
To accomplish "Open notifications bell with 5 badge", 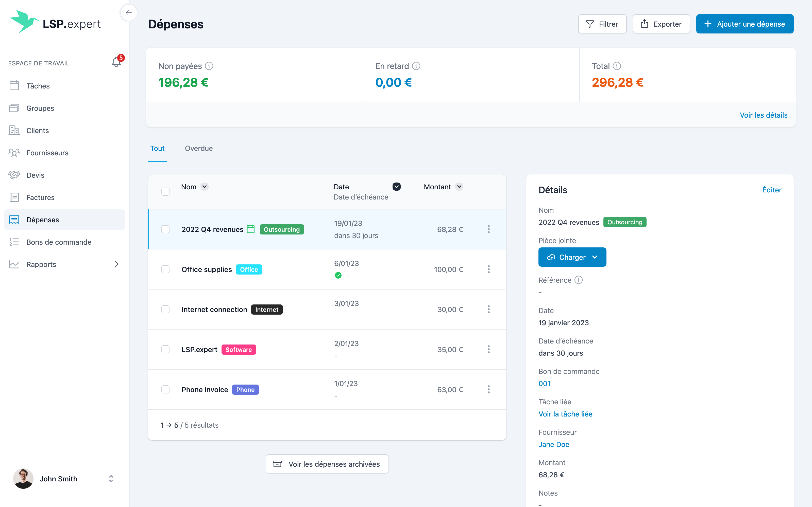I will tap(116, 62).
